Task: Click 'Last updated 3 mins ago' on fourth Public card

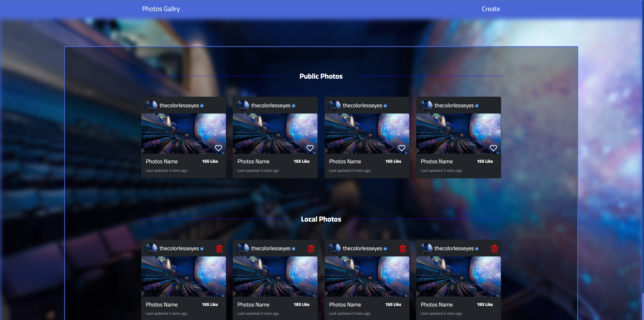Action: point(441,171)
